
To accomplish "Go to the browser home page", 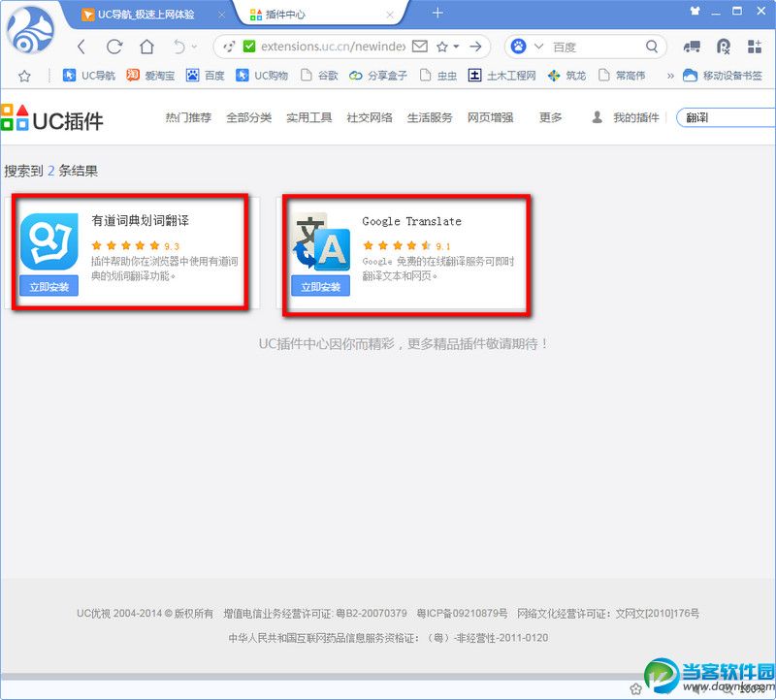I will (x=146, y=47).
